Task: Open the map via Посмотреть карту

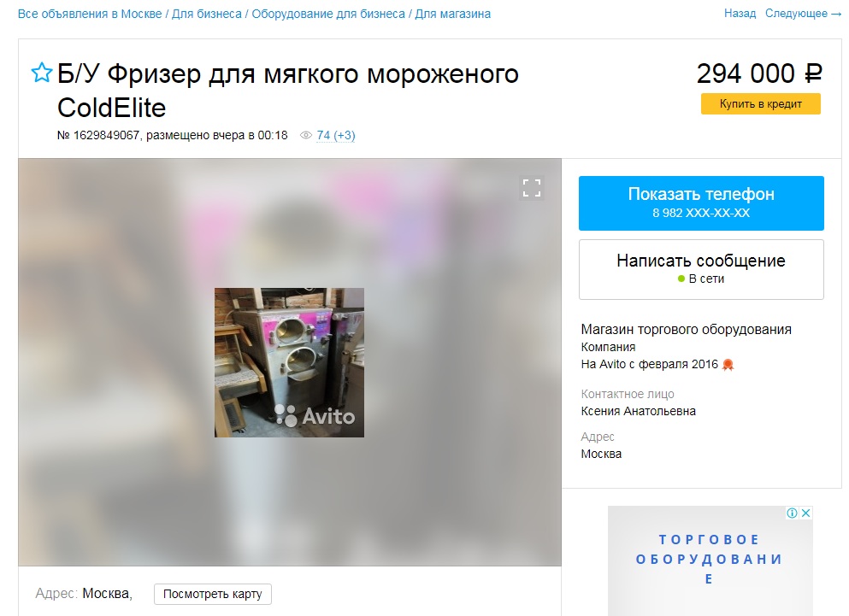Action: click(213, 594)
